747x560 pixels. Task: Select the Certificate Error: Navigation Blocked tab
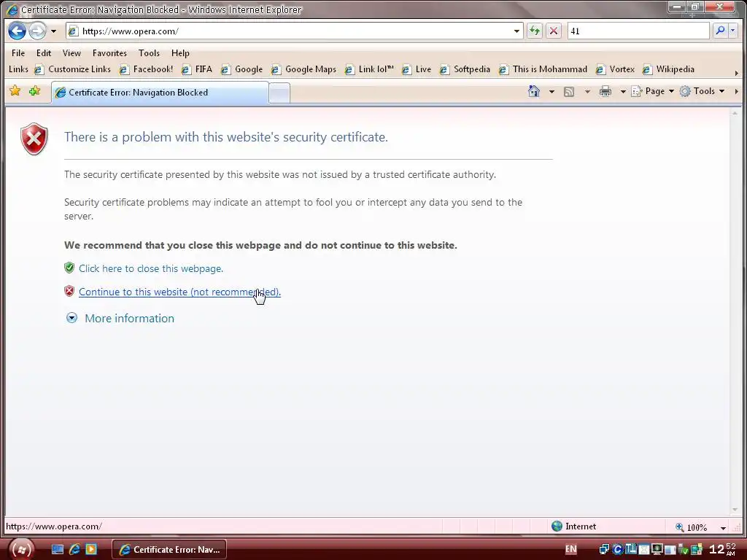pyautogui.click(x=160, y=93)
